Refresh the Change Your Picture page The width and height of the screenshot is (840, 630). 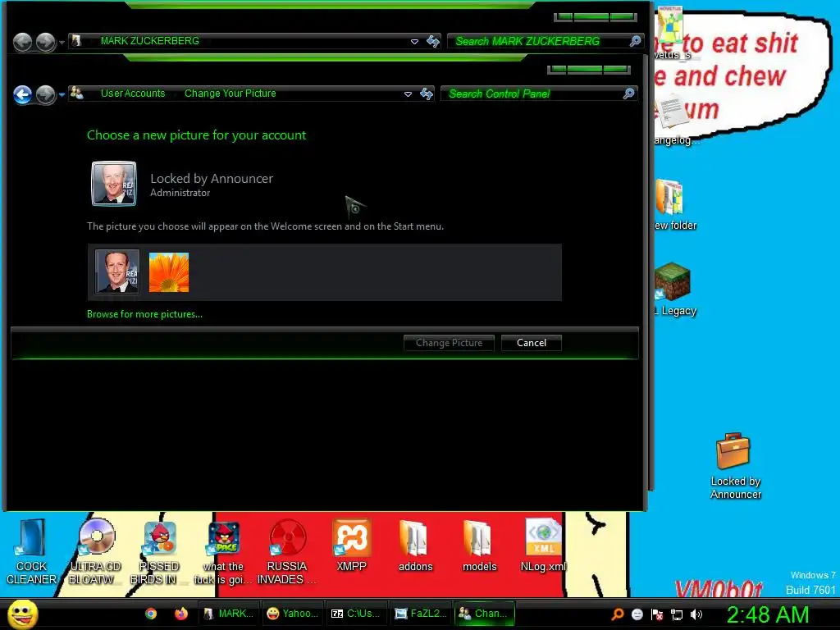[x=427, y=94]
